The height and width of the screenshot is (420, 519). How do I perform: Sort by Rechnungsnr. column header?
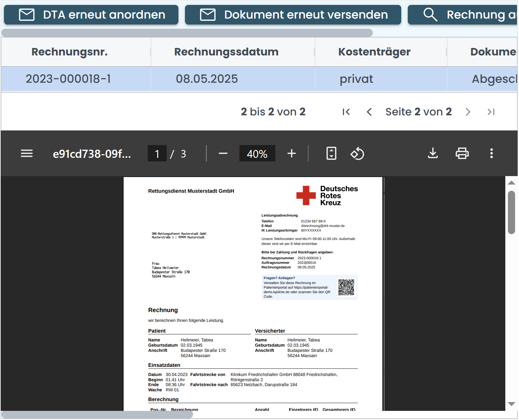(x=69, y=52)
